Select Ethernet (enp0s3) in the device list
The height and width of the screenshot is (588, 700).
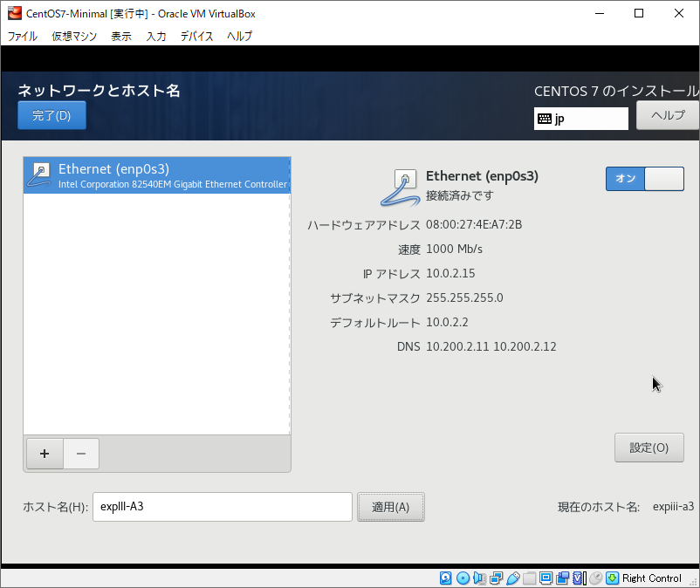click(x=157, y=175)
